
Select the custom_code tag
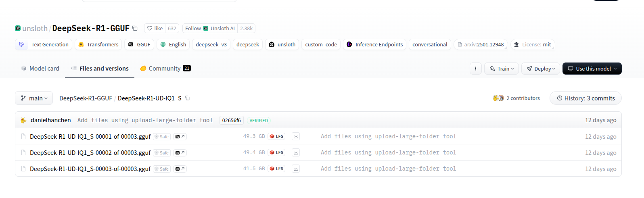click(x=321, y=44)
